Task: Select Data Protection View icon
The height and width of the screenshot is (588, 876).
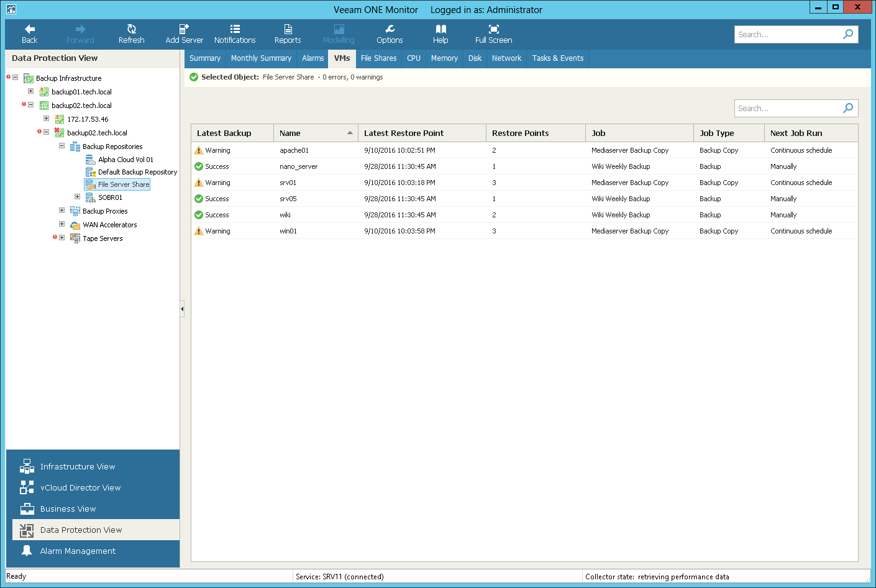Action: (x=27, y=530)
